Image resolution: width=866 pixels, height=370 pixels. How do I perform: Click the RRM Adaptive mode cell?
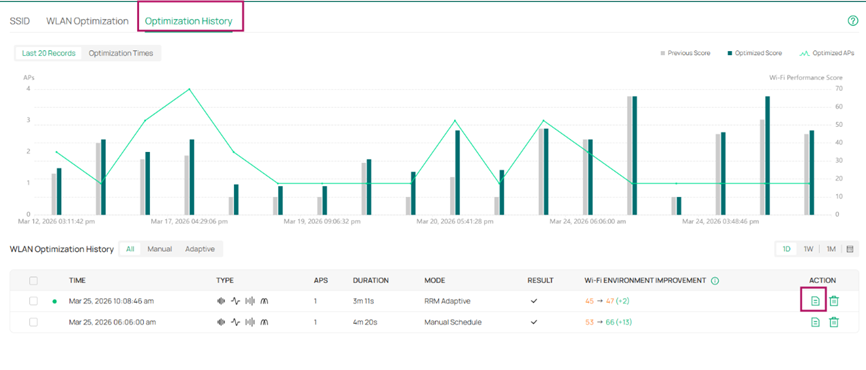point(447,302)
